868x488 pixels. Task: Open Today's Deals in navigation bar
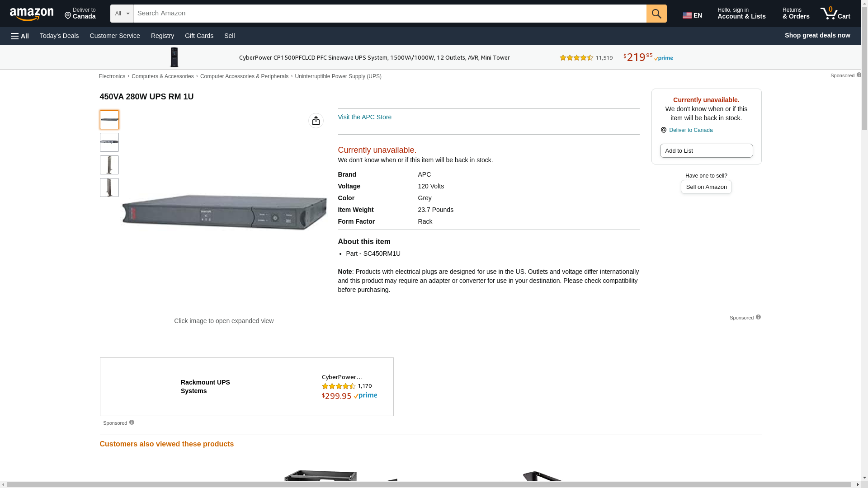(59, 36)
